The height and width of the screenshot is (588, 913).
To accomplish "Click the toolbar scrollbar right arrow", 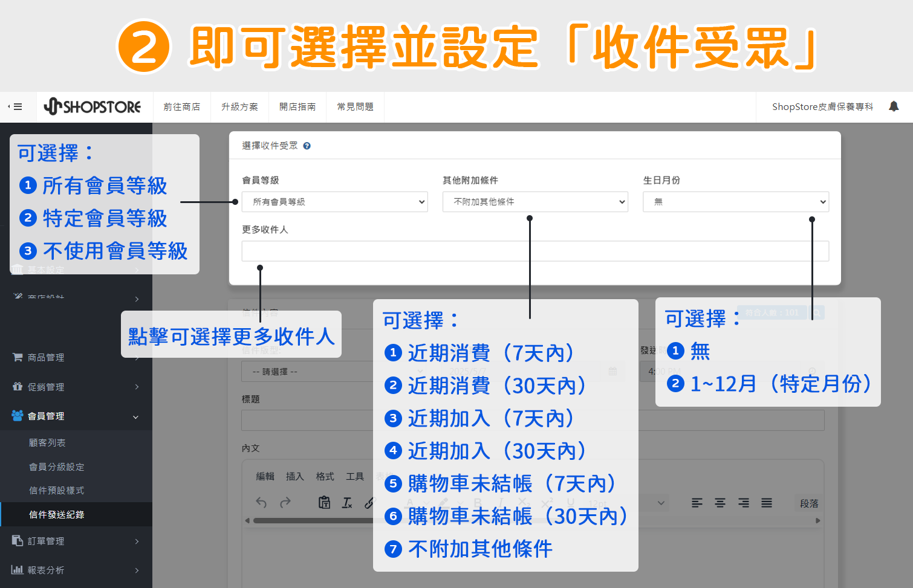I will tap(818, 520).
